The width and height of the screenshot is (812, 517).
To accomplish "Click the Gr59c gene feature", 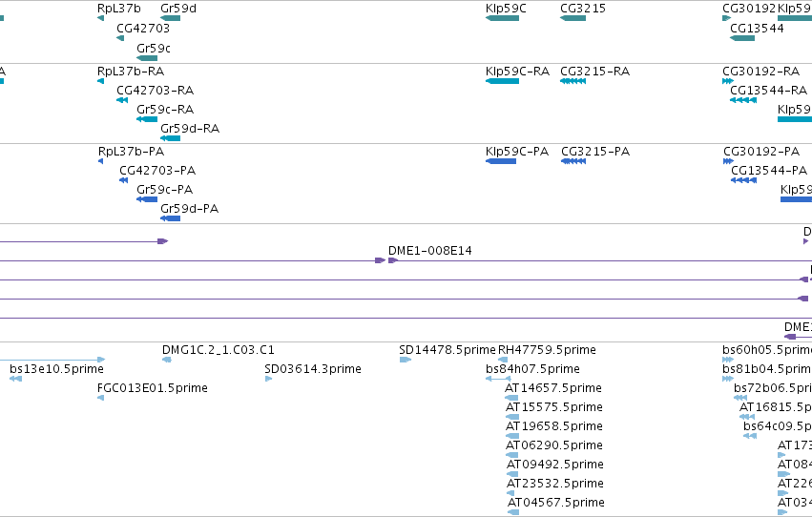I will (147, 58).
